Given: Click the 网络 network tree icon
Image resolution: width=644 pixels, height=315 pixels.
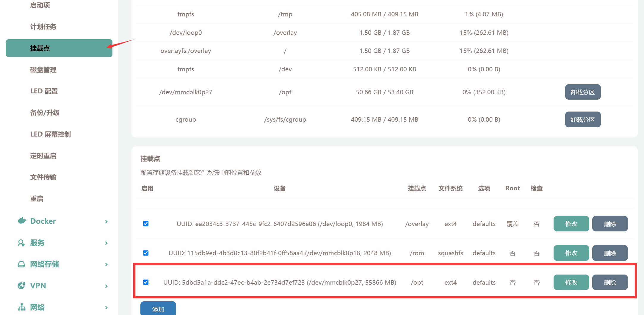Looking at the screenshot, I should (x=22, y=307).
